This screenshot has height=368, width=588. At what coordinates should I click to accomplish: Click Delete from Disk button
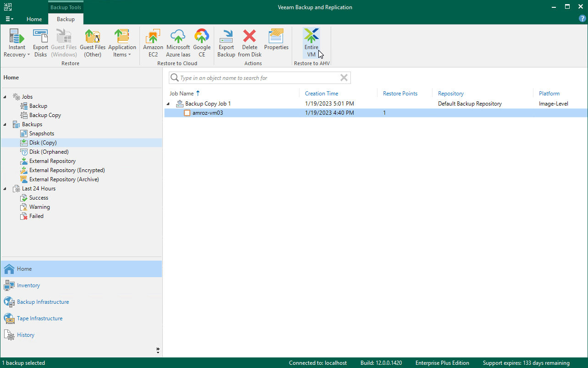click(x=250, y=43)
